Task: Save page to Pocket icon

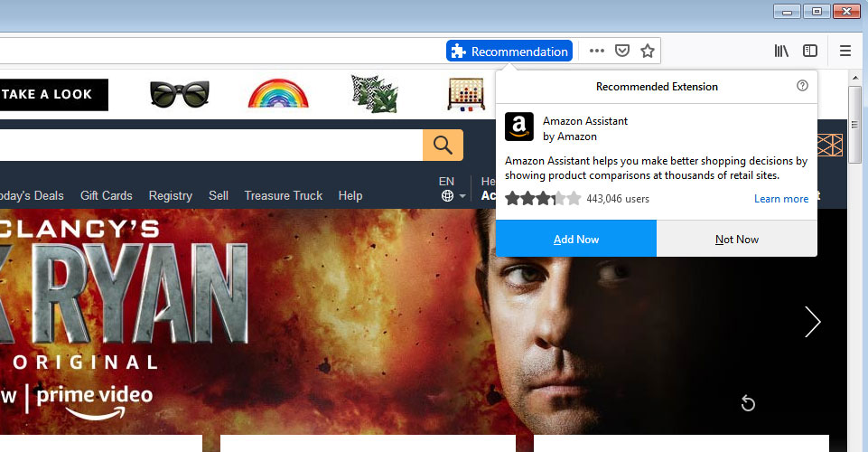Action: [x=622, y=51]
